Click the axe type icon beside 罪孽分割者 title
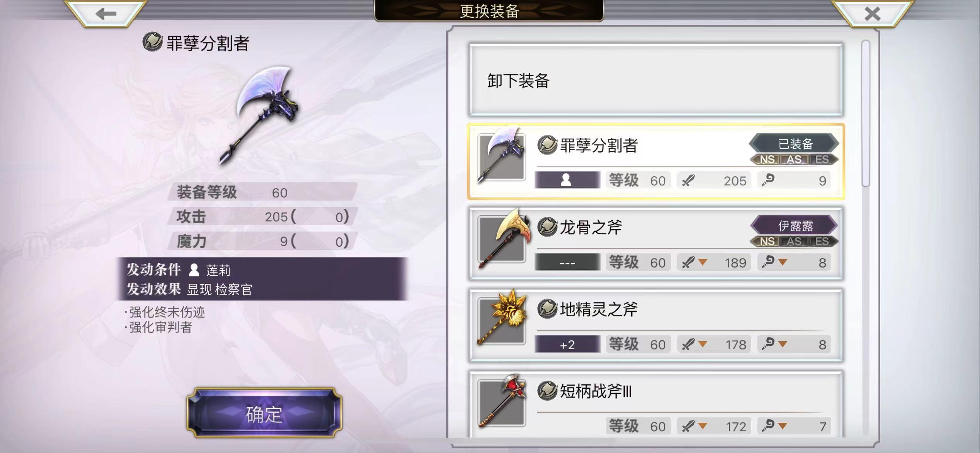The height and width of the screenshot is (453, 980). point(152,42)
